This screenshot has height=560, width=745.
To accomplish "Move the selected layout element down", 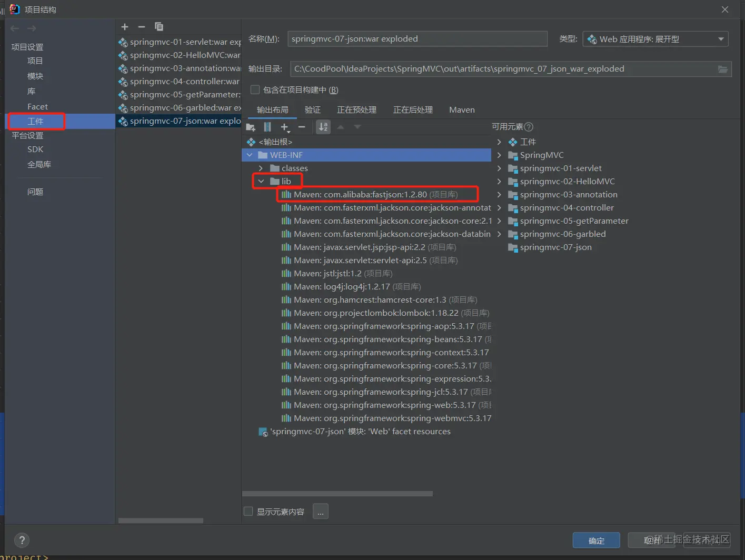I will [357, 127].
